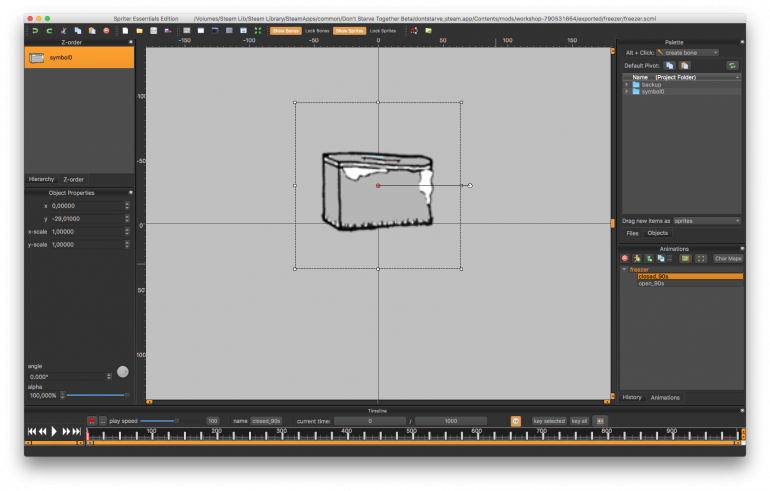This screenshot has width=770, height=491.
Task: Open the Alt + Click create bone dropdown
Action: coord(688,53)
